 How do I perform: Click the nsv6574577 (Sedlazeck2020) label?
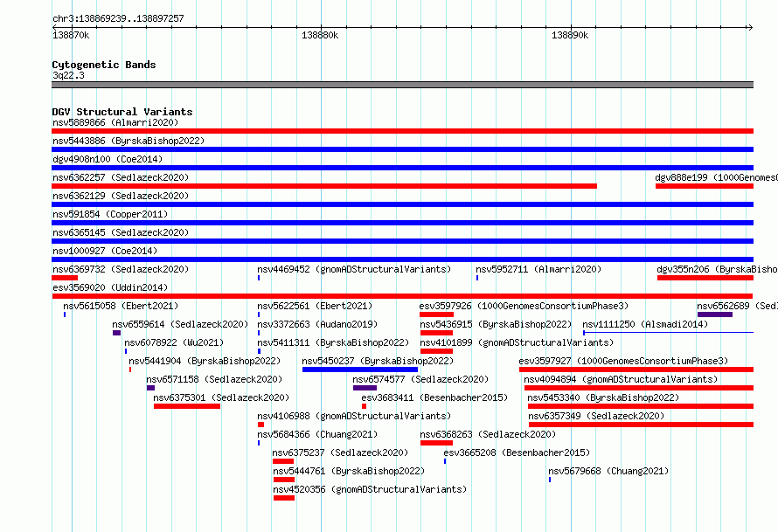(420, 379)
